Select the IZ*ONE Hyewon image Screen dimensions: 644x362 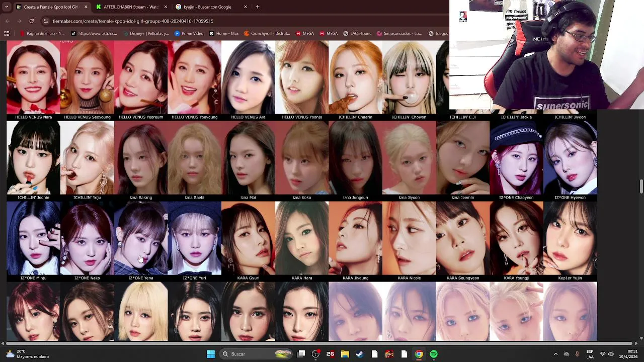pos(570,158)
